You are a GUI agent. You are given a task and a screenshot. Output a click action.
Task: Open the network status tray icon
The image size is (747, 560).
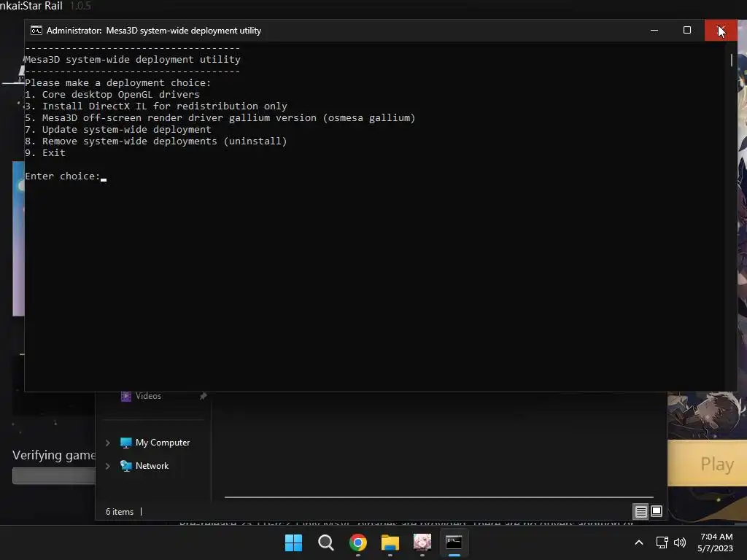point(662,542)
